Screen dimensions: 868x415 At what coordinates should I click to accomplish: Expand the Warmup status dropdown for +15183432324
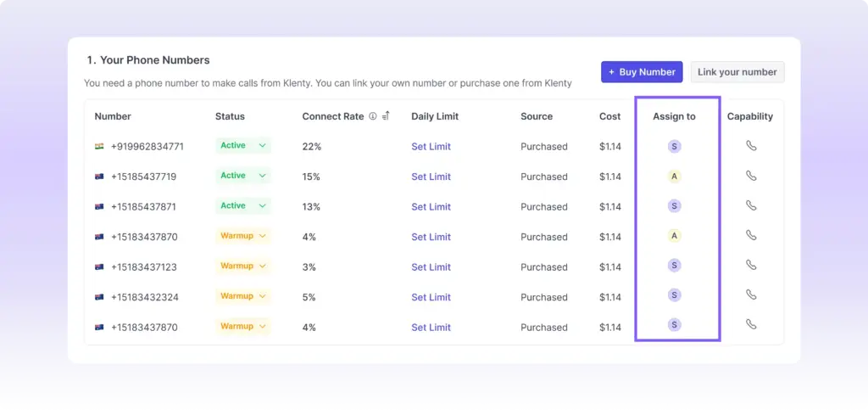262,296
